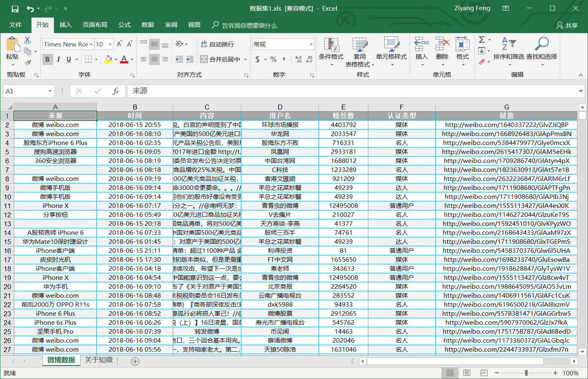The width and height of the screenshot is (588, 379).
Task: Decrease the cell indent
Action: [x=179, y=59]
